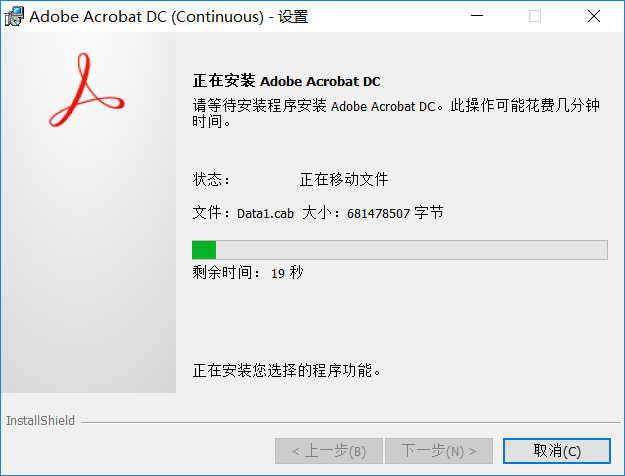Close the Adobe Acrobat DC setup window
Viewport: 625px width, 476px height.
click(594, 16)
